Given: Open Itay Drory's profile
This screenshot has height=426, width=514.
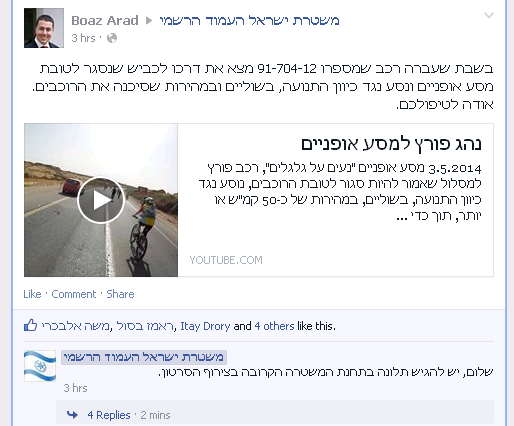Looking at the screenshot, I should click(x=205, y=326).
